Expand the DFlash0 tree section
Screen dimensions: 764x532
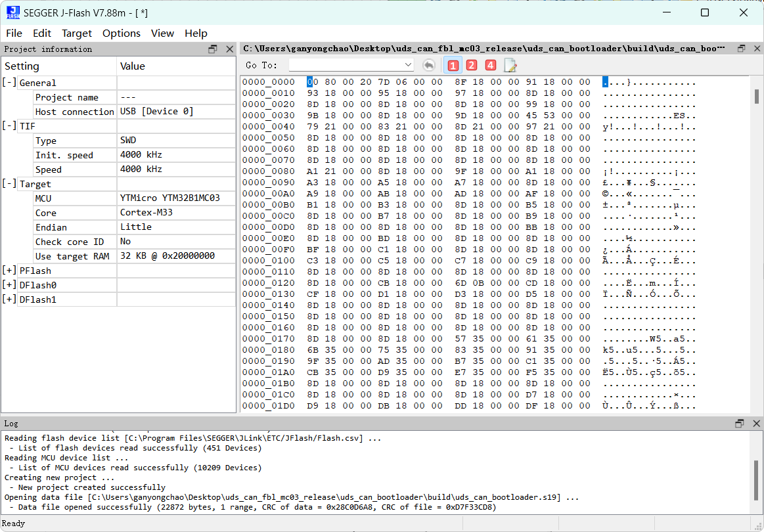tap(9, 285)
